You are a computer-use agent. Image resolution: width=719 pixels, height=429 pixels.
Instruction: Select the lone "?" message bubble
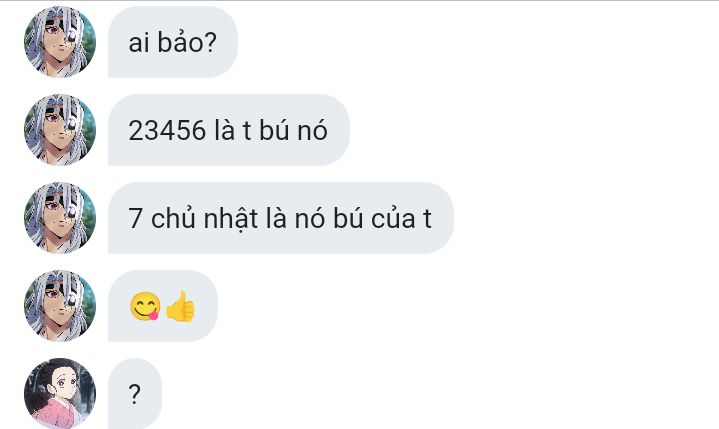tap(135, 394)
